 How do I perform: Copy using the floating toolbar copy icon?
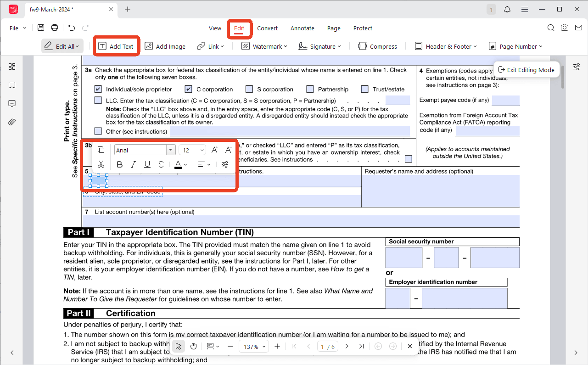click(101, 150)
